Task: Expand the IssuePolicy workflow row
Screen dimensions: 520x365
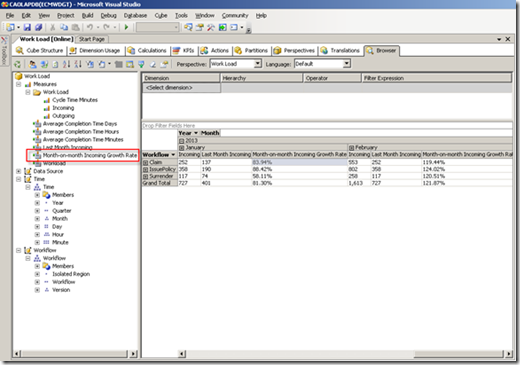Action: (x=146, y=170)
